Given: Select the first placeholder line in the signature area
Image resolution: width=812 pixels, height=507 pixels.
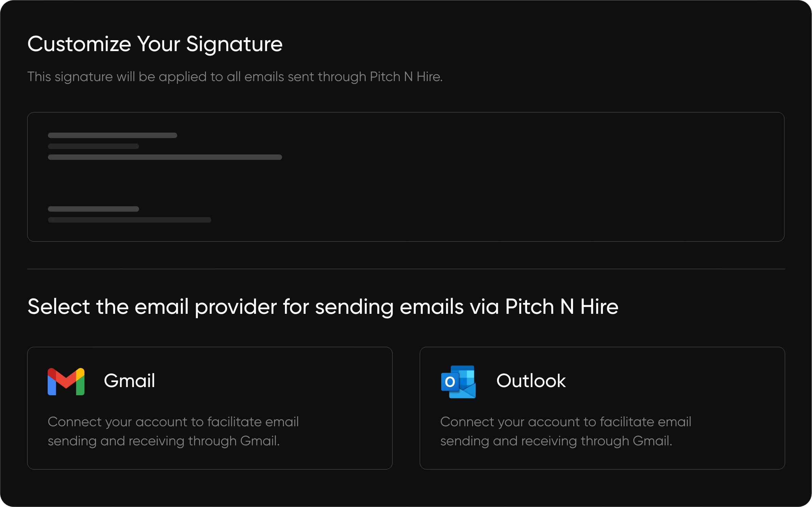Looking at the screenshot, I should [112, 135].
